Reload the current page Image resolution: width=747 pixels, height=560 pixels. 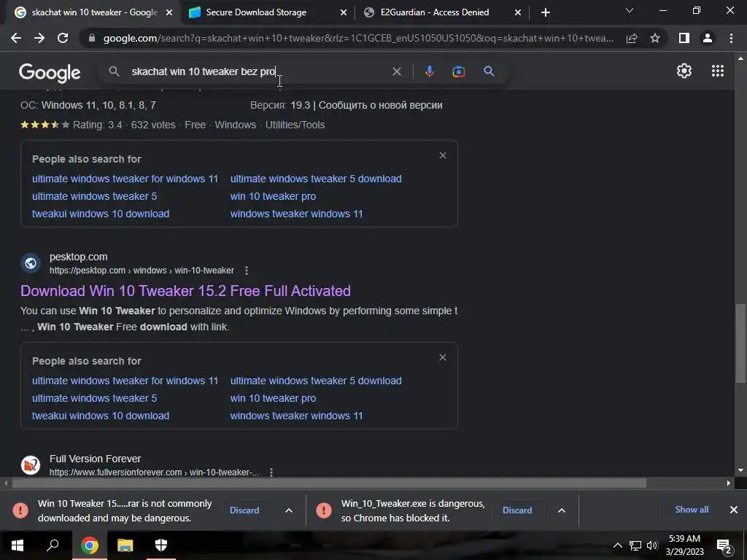point(63,38)
